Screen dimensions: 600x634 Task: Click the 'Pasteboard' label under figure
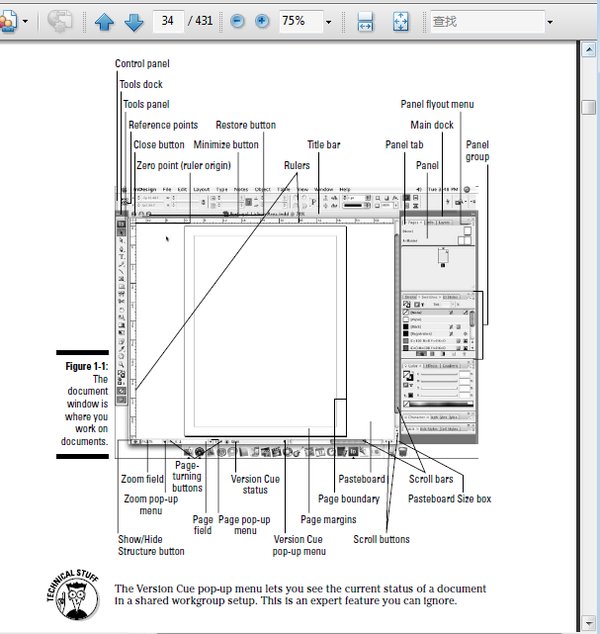point(362,480)
